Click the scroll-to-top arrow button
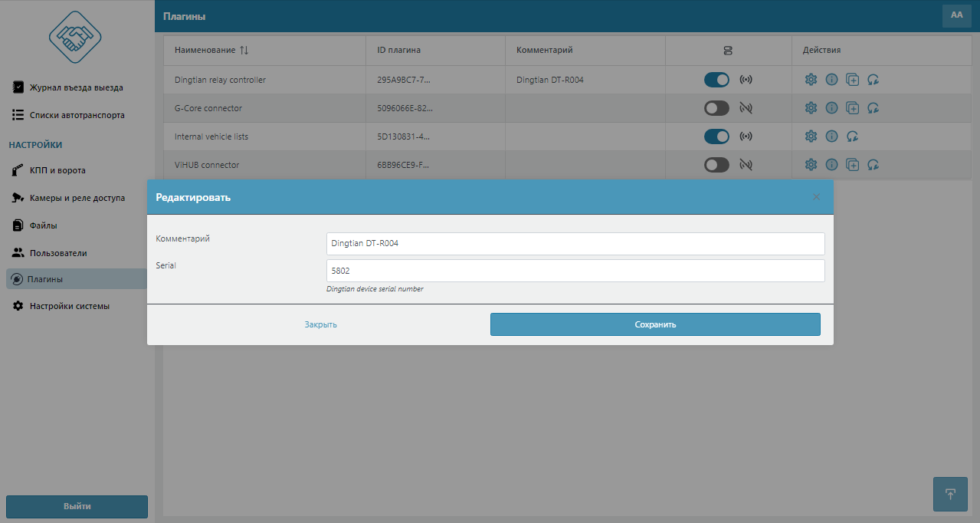Viewport: 980px width, 523px height. [950, 494]
